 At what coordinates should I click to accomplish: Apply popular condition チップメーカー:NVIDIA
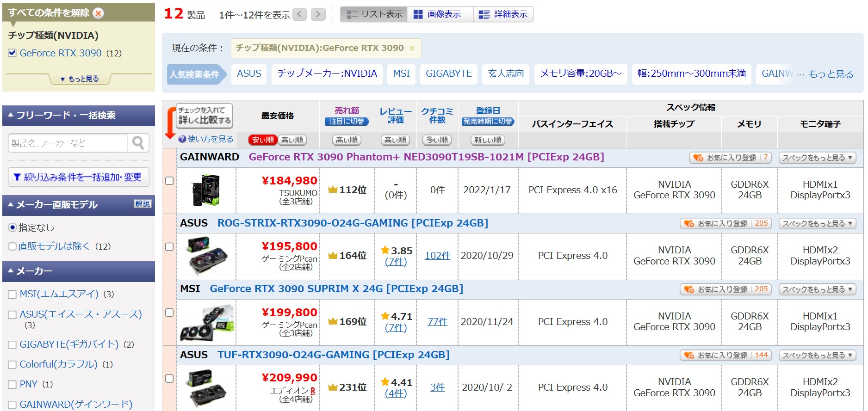point(327,74)
